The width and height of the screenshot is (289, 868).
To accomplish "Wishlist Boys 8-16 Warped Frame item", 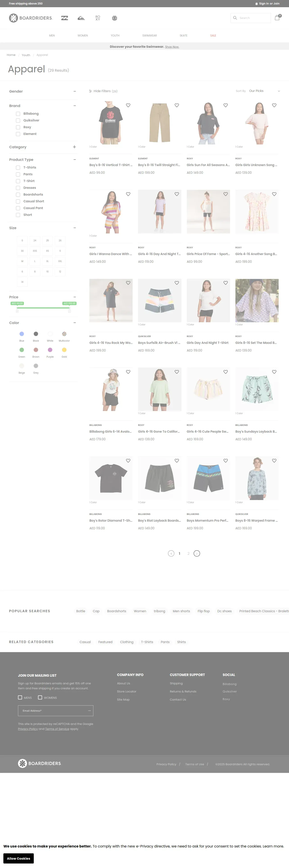I will [x=274, y=461].
